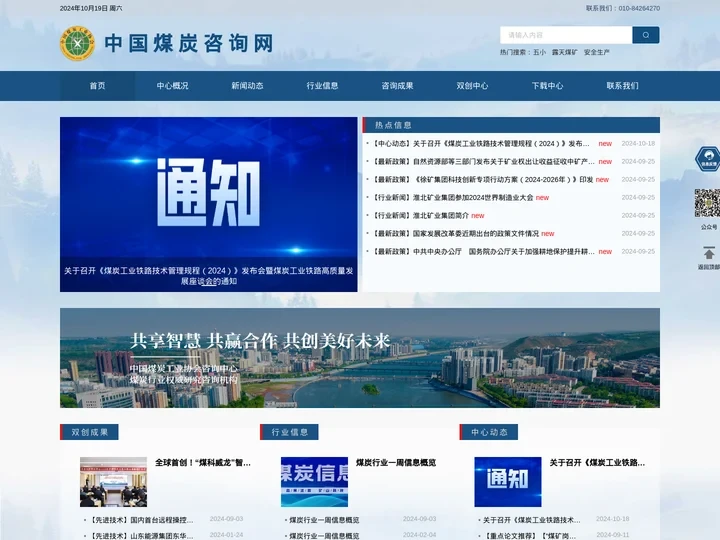This screenshot has width=720, height=540.
Task: Open the 行业信息 section header
Action: (289, 432)
